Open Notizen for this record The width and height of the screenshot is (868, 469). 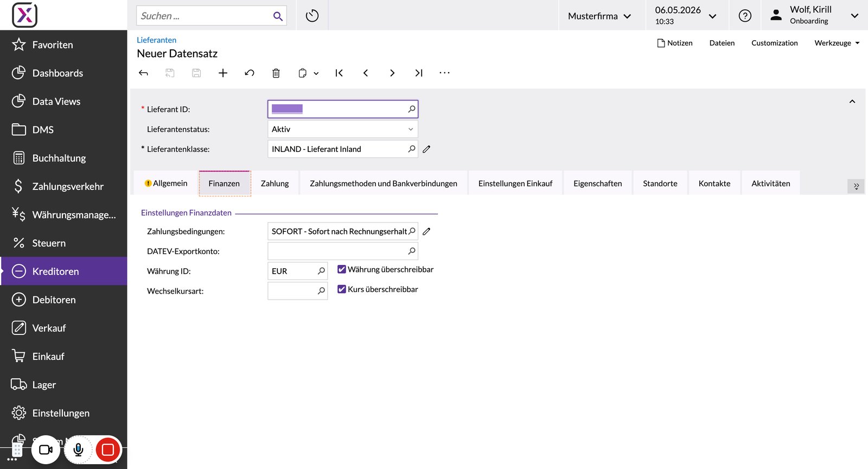tap(675, 43)
